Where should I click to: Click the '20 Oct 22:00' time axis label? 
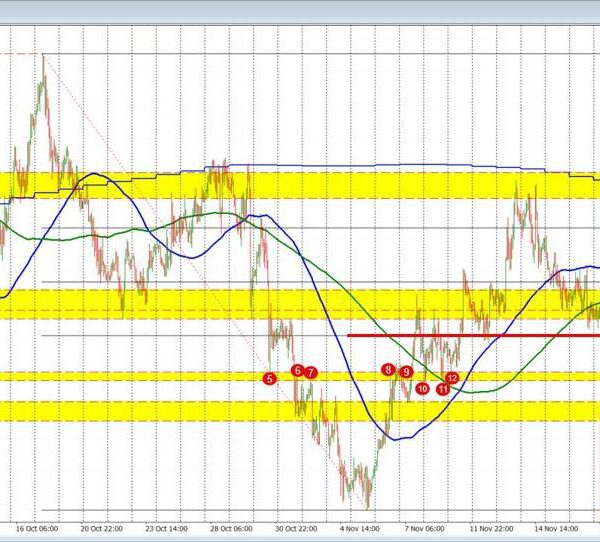click(x=102, y=529)
